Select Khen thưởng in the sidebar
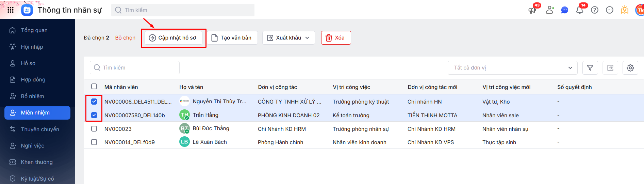 37,162
